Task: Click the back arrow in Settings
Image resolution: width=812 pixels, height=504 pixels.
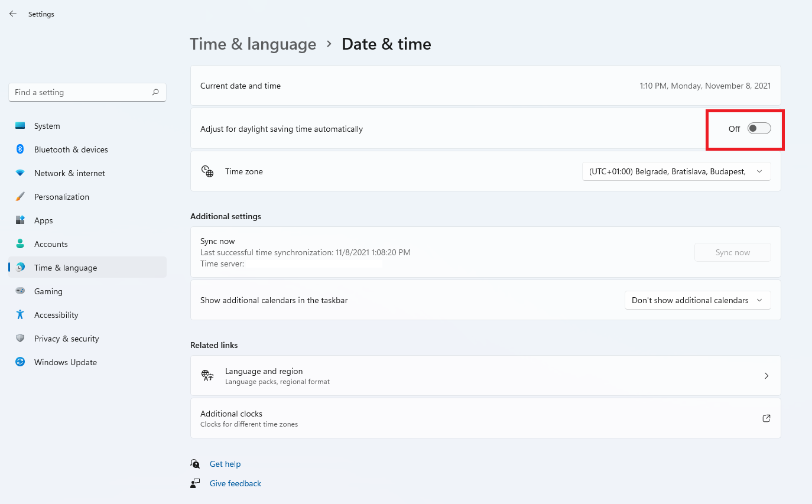Action: point(13,14)
